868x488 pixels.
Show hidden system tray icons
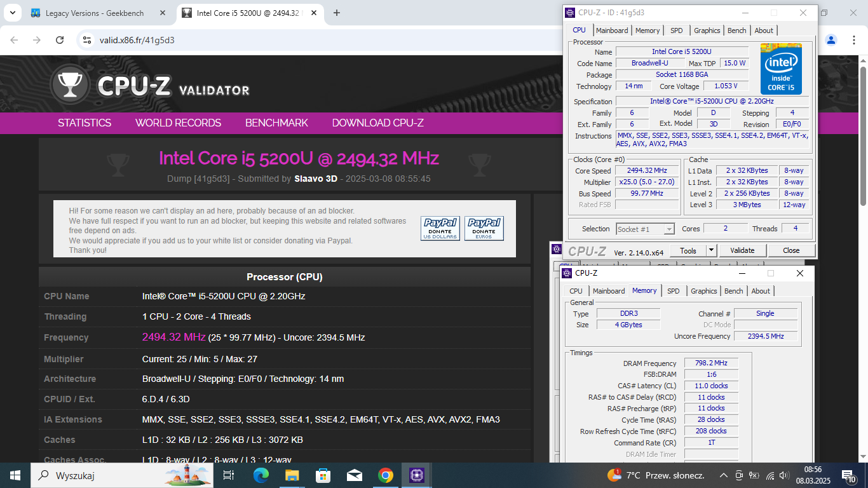coord(723,475)
